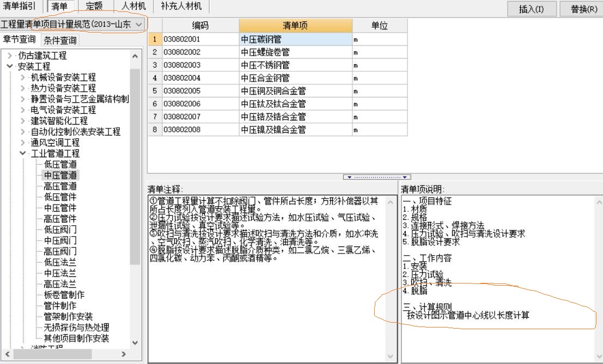The image size is (603, 364).
Task: Select 高压管件 in the tree
Action: coord(60,219)
